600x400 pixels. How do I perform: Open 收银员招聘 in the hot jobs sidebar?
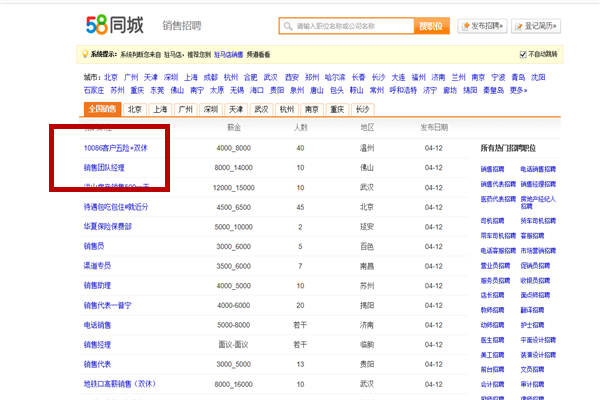(x=535, y=281)
